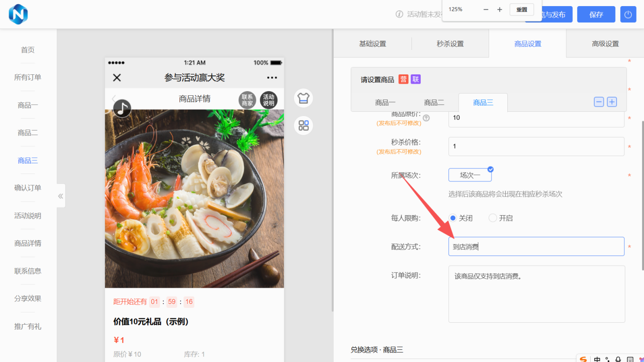Open the four-square component grid icon
The image size is (644, 362).
pyautogui.click(x=303, y=125)
